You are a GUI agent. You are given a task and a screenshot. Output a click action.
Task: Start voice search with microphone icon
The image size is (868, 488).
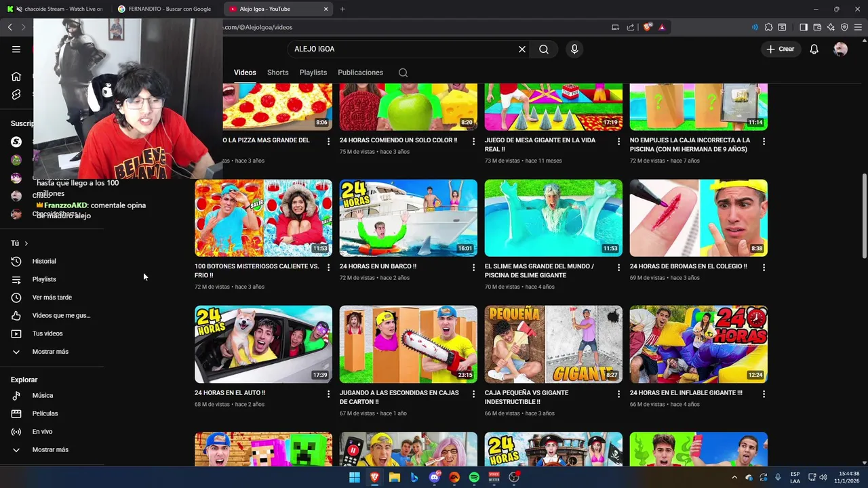[574, 49]
